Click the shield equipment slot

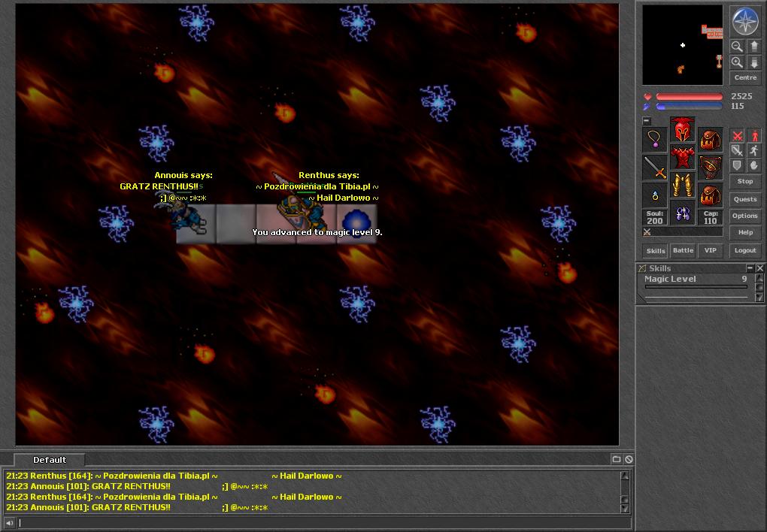click(x=711, y=168)
